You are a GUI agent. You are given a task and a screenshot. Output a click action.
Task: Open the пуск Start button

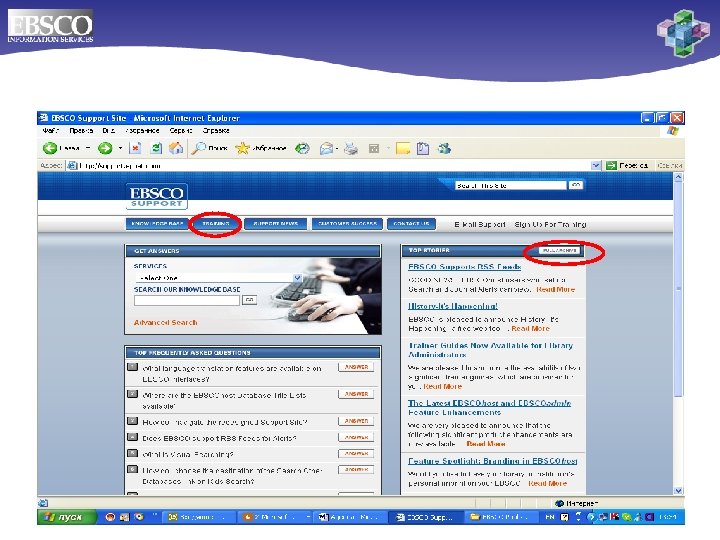(x=67, y=517)
